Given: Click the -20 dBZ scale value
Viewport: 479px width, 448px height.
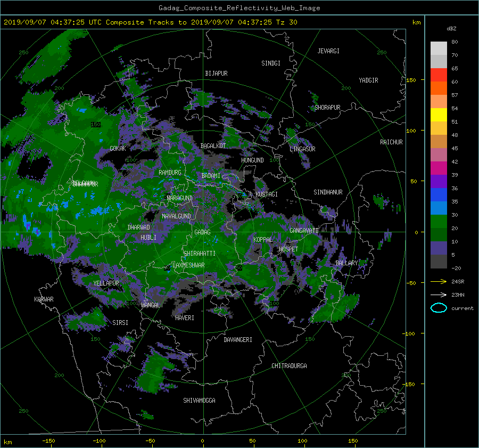Looking at the screenshot, I should click(456, 268).
